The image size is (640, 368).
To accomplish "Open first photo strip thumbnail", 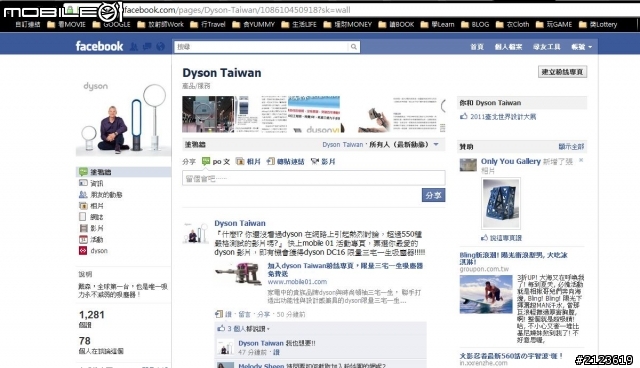I will click(208, 114).
